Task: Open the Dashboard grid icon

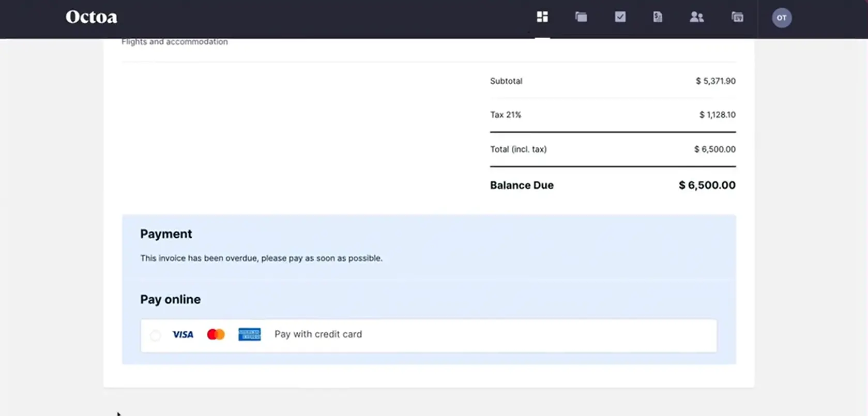Action: click(542, 17)
